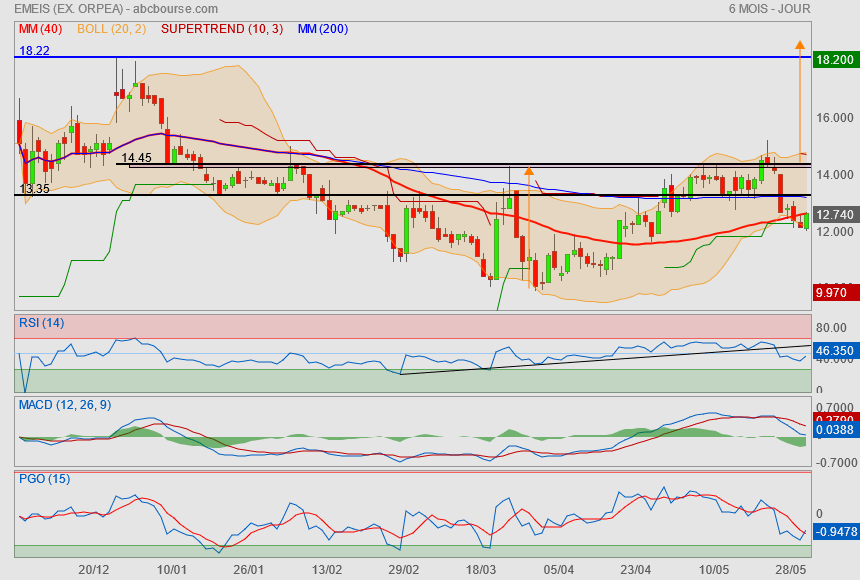Click the "28/05" date on the time axis
Image resolution: width=860 pixels, height=580 pixels.
[x=790, y=570]
